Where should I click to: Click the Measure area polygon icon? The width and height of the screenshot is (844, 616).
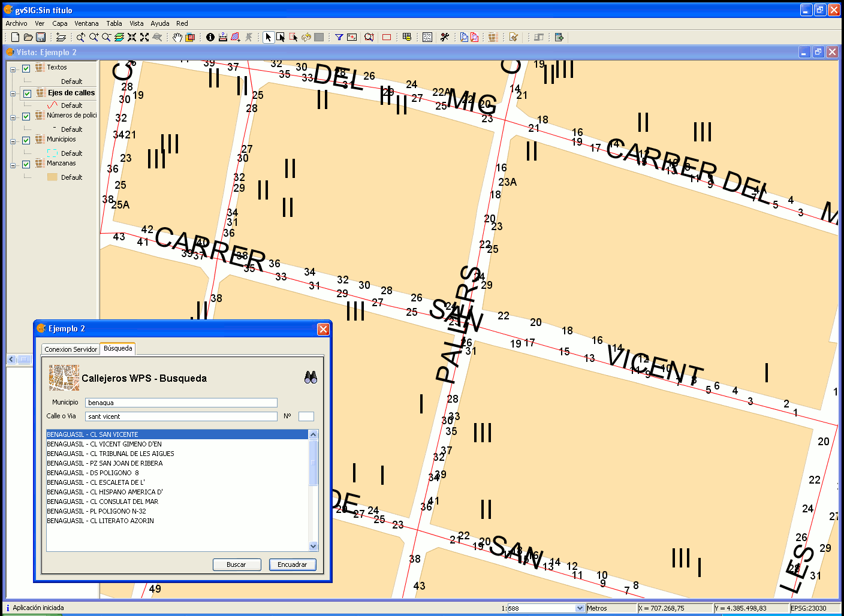pos(236,37)
